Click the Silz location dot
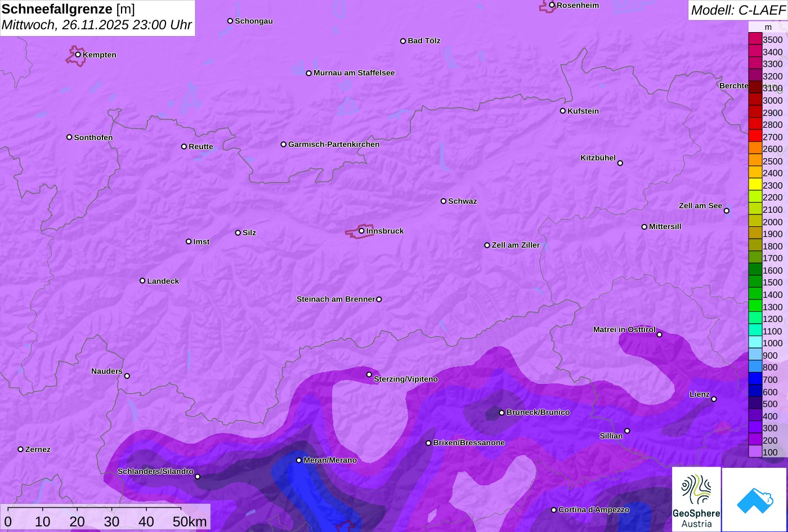Image resolution: width=788 pixels, height=532 pixels. [238, 233]
